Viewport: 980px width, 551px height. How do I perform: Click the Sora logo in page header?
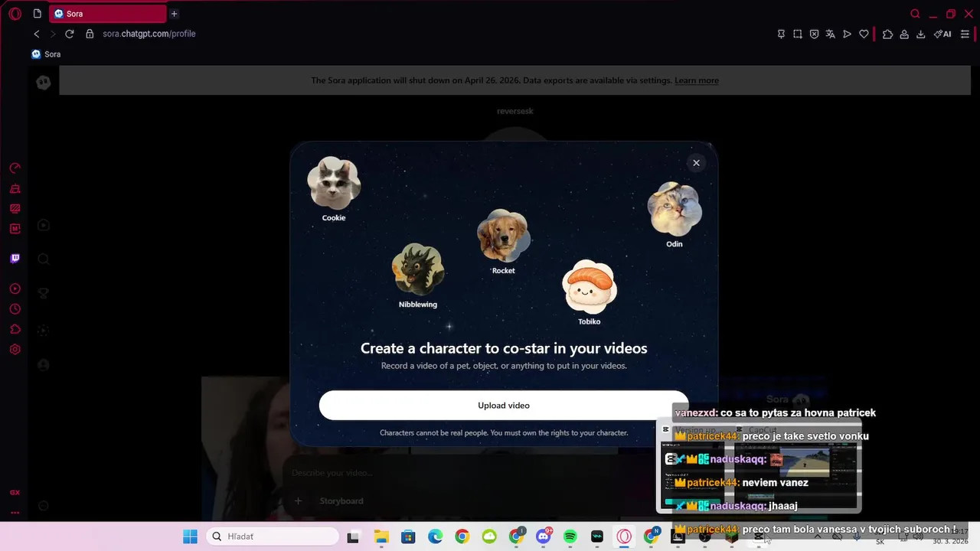pos(44,82)
